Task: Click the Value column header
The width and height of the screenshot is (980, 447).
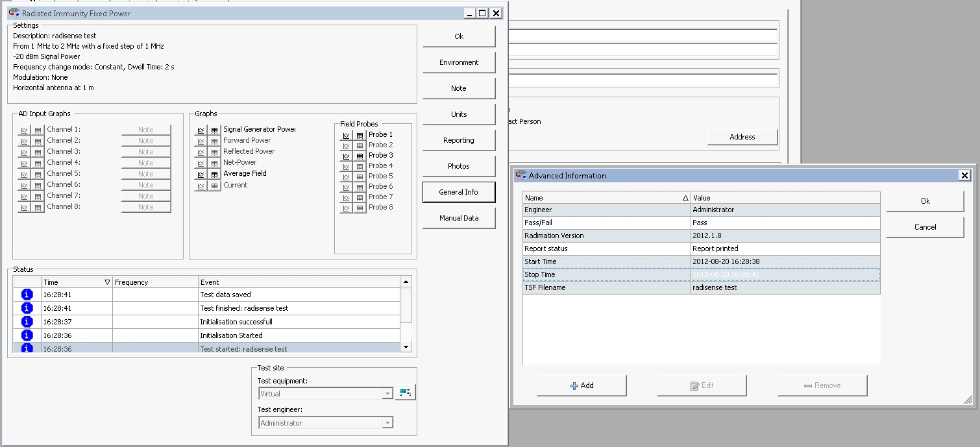Action: coord(785,198)
